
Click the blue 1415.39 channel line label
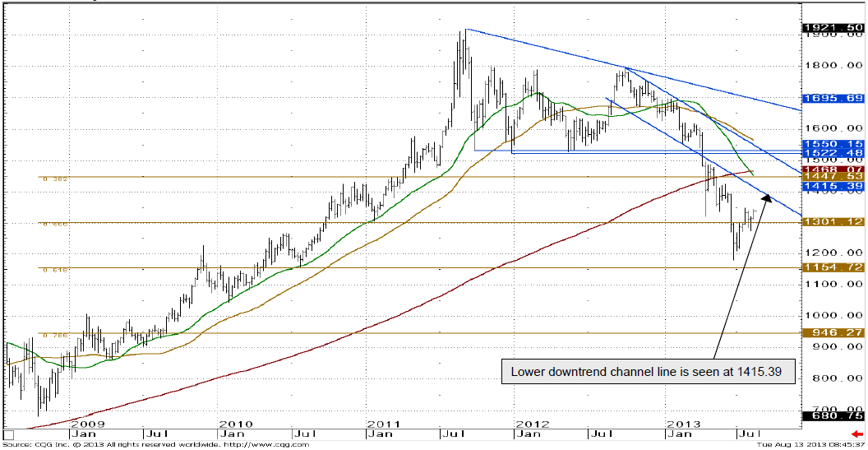pos(833,187)
